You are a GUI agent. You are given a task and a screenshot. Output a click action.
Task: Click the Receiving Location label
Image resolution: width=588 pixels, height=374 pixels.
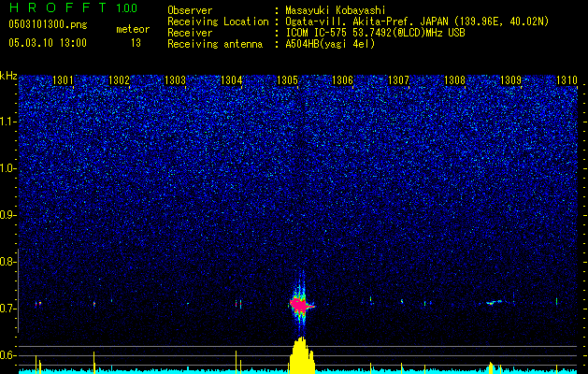pos(218,22)
